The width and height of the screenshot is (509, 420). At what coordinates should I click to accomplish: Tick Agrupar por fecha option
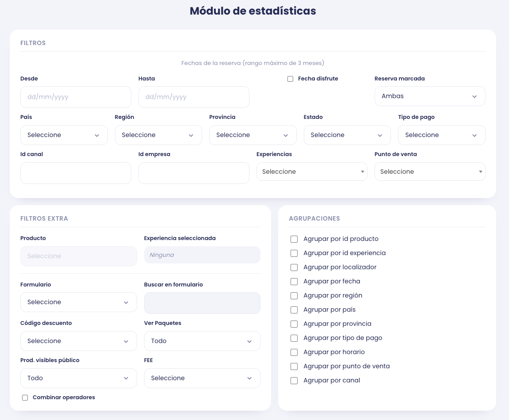(x=294, y=282)
